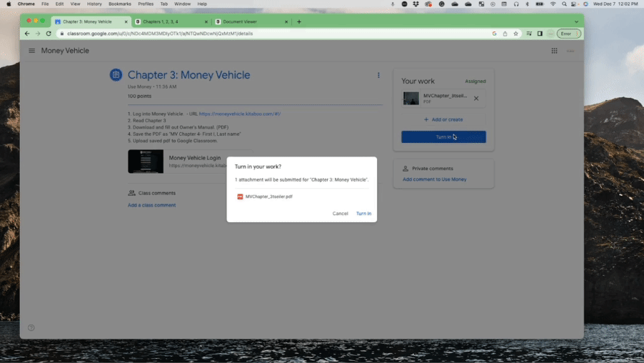Viewport: 644px width, 363px height.
Task: Expand the tab search dropdown arrow
Action: point(576,21)
